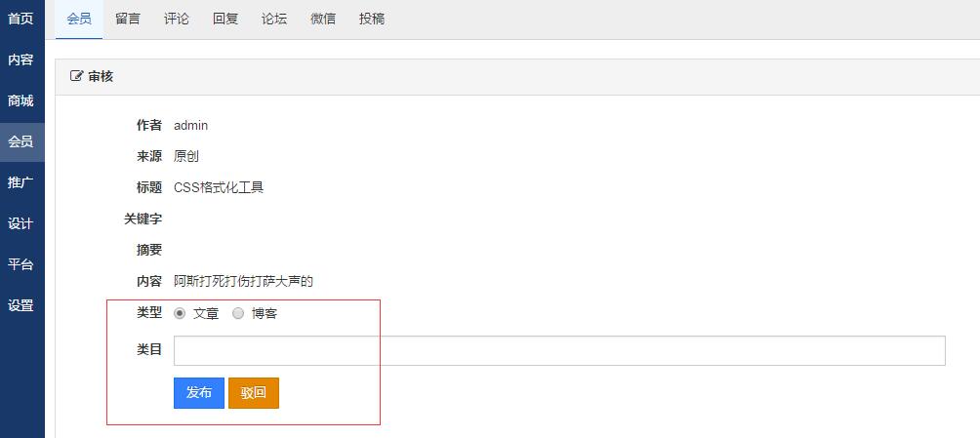This screenshot has height=438, width=980.
Task: Go to the 投稿 tab
Action: (372, 19)
